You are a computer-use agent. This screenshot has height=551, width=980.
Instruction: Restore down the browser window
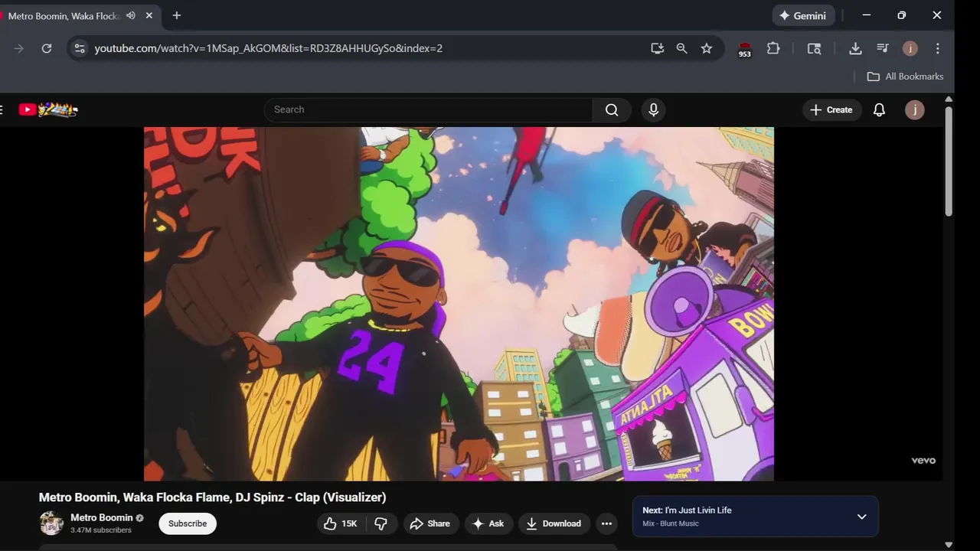901,15
